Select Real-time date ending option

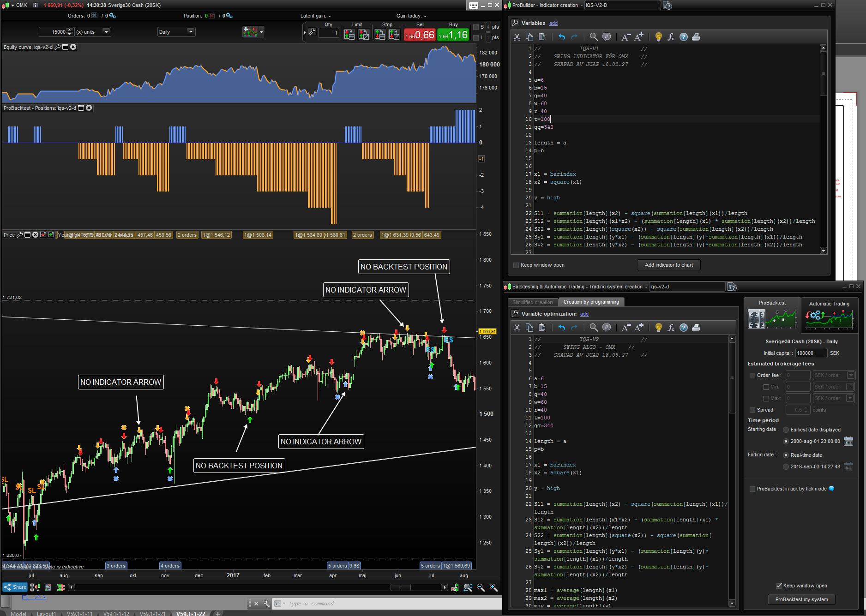[x=786, y=455]
